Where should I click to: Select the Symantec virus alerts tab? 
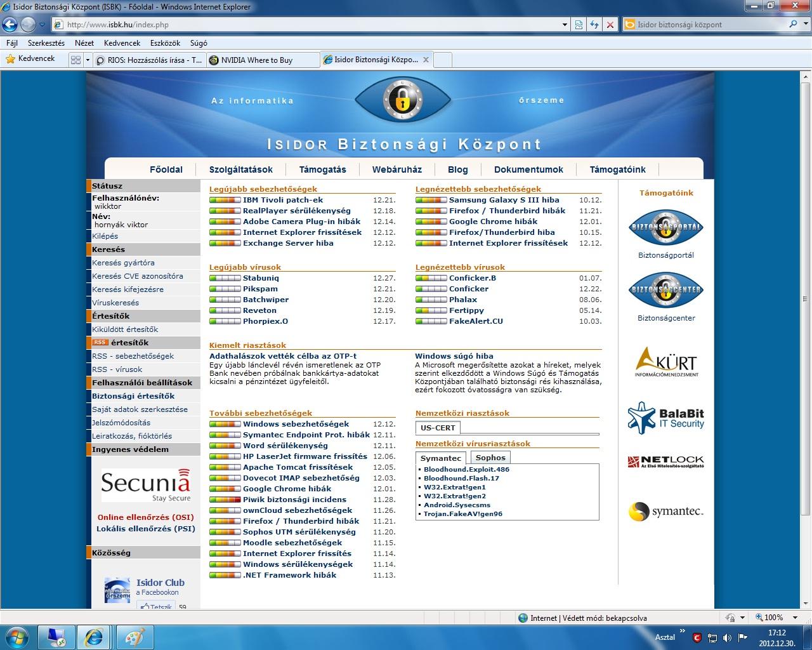tap(441, 458)
